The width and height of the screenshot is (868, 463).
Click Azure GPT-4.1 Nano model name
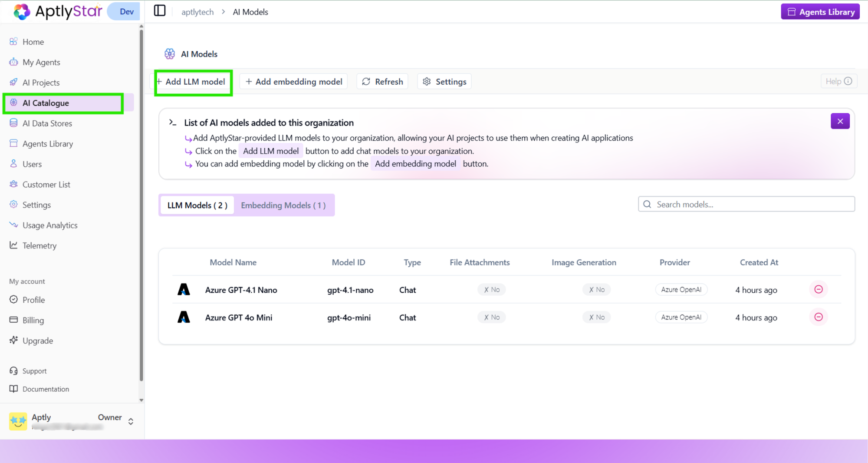coord(241,290)
